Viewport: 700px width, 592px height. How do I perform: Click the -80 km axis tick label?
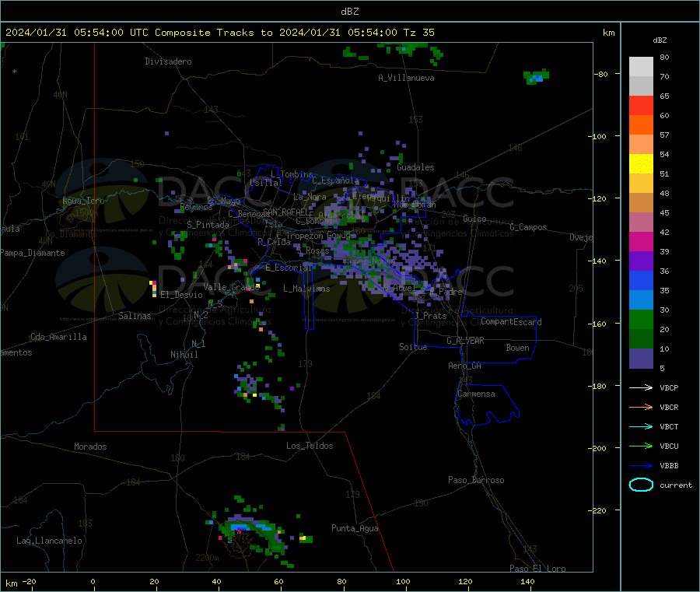tap(600, 74)
